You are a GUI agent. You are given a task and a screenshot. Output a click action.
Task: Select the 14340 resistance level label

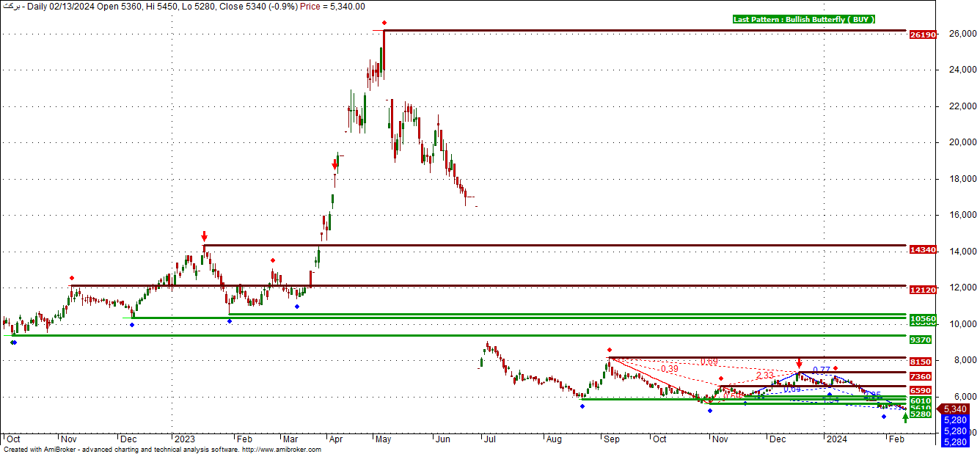click(921, 250)
